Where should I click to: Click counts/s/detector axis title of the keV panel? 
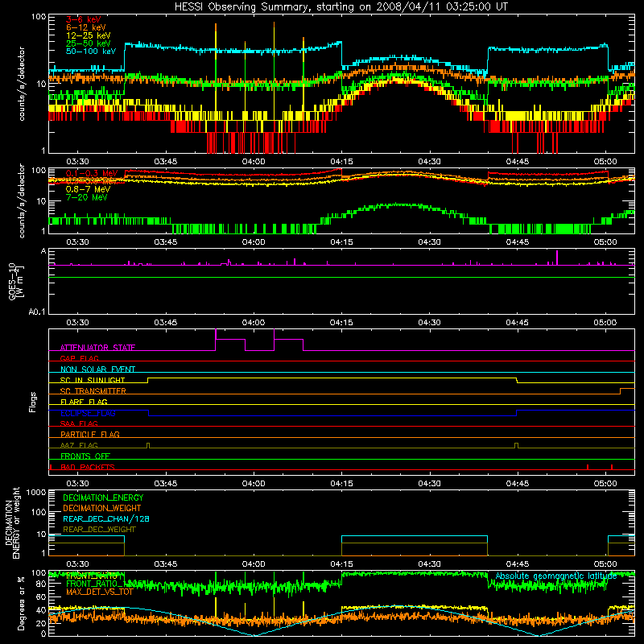(22, 84)
